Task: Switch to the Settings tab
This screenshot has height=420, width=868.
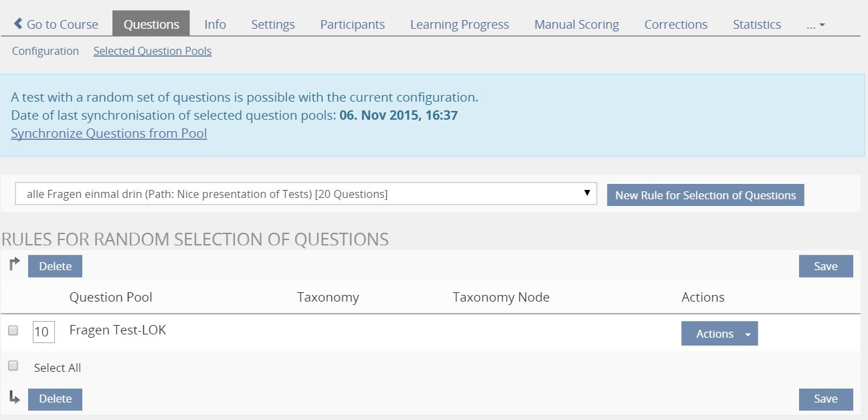Action: 273,25
